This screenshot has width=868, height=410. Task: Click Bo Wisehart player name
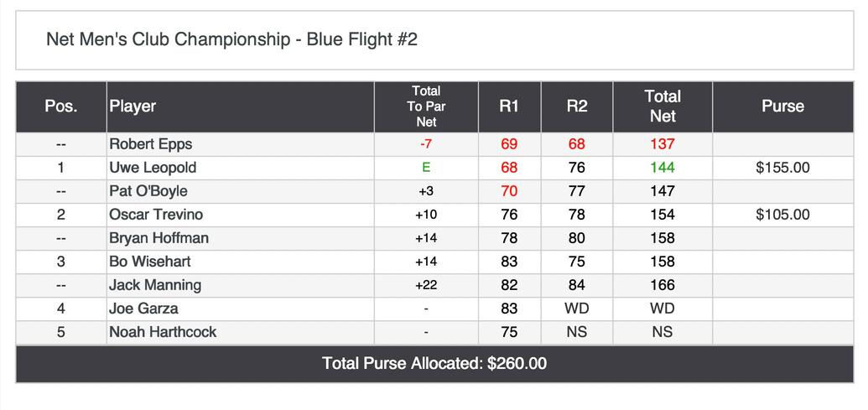[151, 262]
